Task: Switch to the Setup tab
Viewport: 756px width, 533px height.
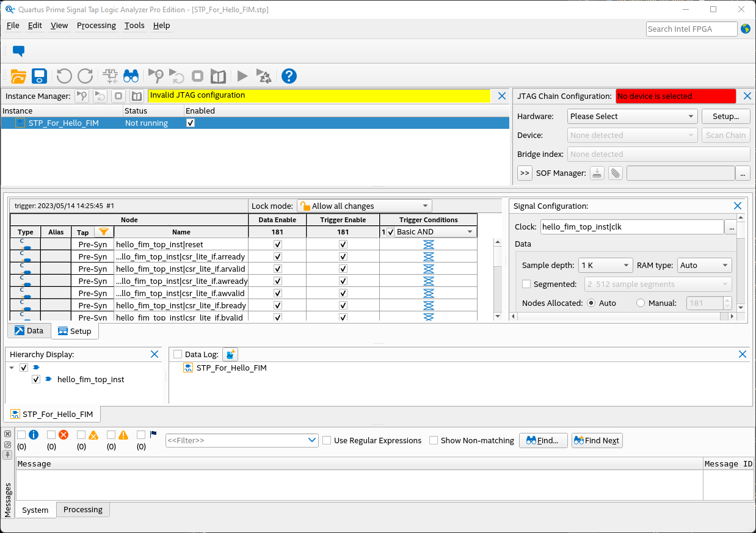Action: [75, 331]
